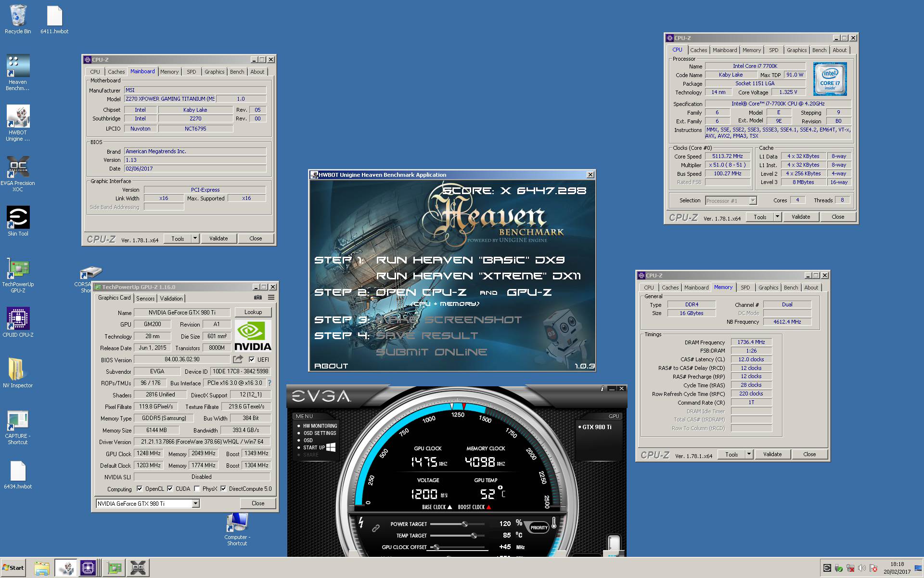The width and height of the screenshot is (924, 578).
Task: Select the 6411.hwbot file on desktop
Action: [x=54, y=19]
